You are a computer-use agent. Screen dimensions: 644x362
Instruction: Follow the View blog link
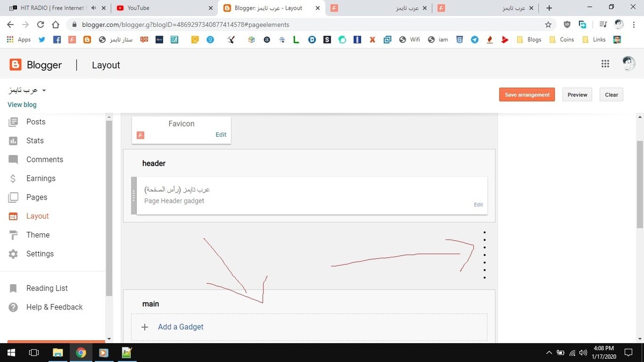(22, 105)
